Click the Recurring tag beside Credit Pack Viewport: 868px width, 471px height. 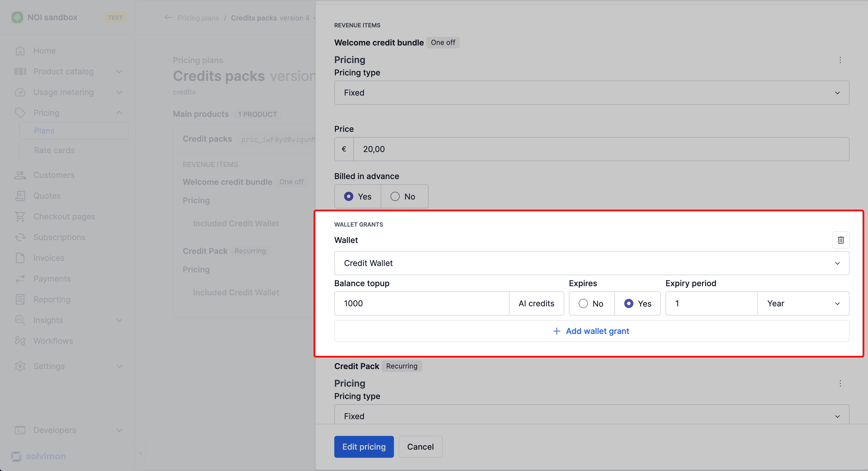pos(402,366)
